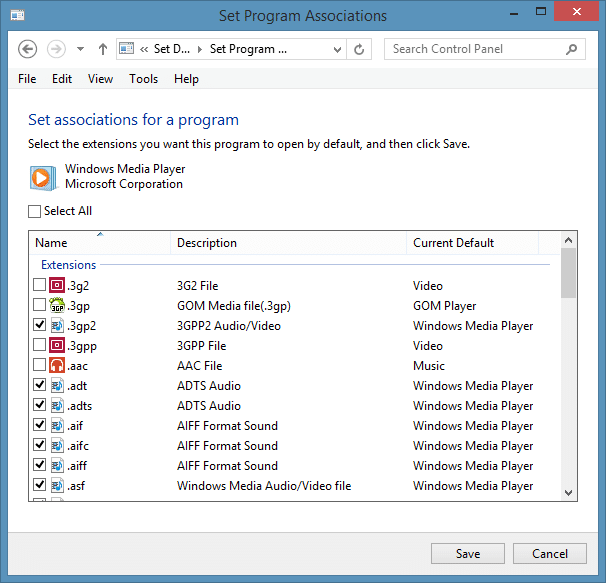Select the 'GOM Player' current default cell
The image size is (606, 583).
(x=444, y=306)
